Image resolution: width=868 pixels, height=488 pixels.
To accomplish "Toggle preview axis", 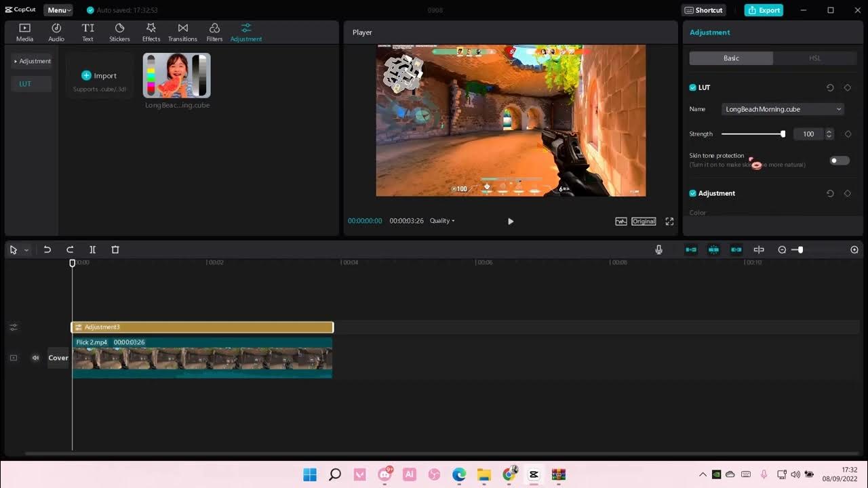I will pyautogui.click(x=759, y=250).
